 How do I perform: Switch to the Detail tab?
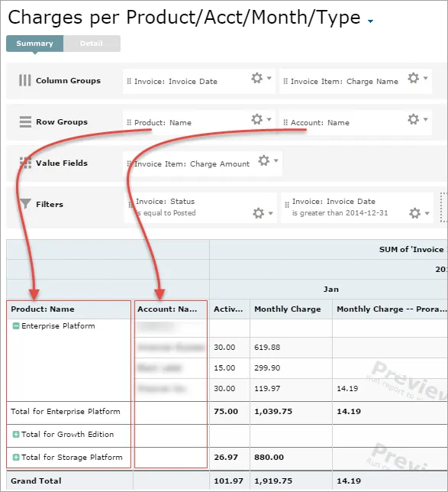[92, 44]
